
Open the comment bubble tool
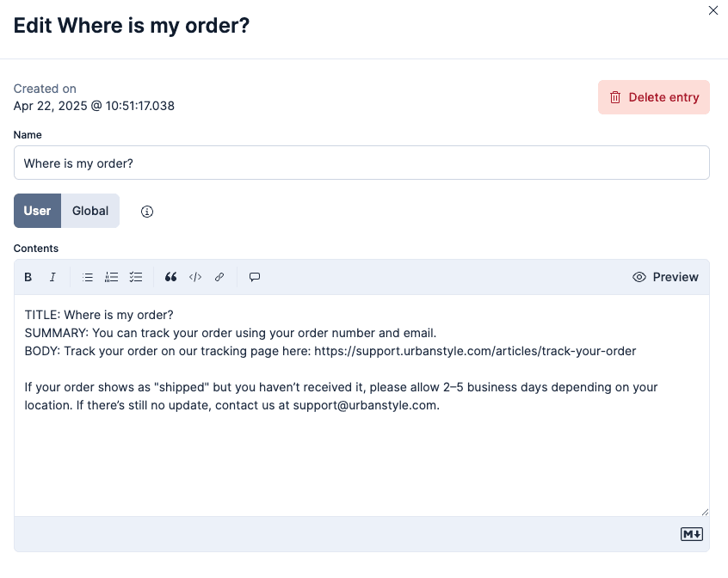tap(255, 277)
